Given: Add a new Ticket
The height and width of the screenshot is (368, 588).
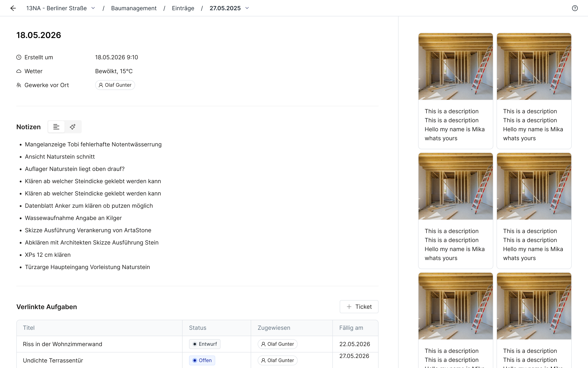Looking at the screenshot, I should coord(359,307).
